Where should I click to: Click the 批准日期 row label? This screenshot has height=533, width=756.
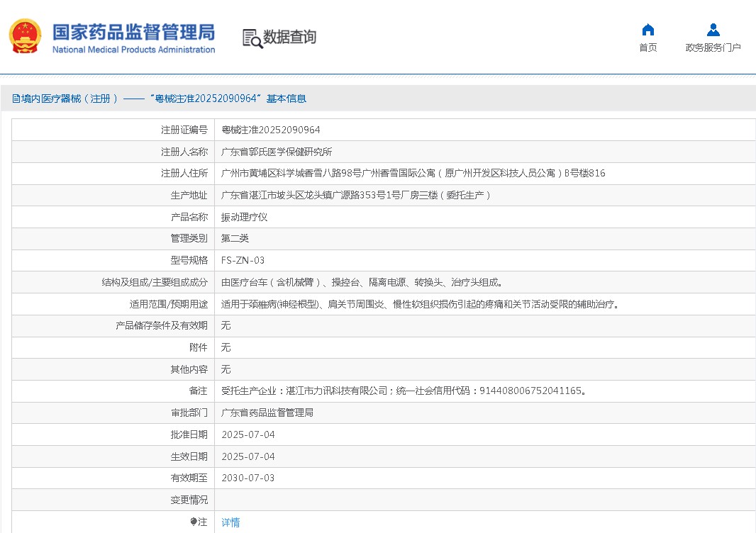point(189,434)
